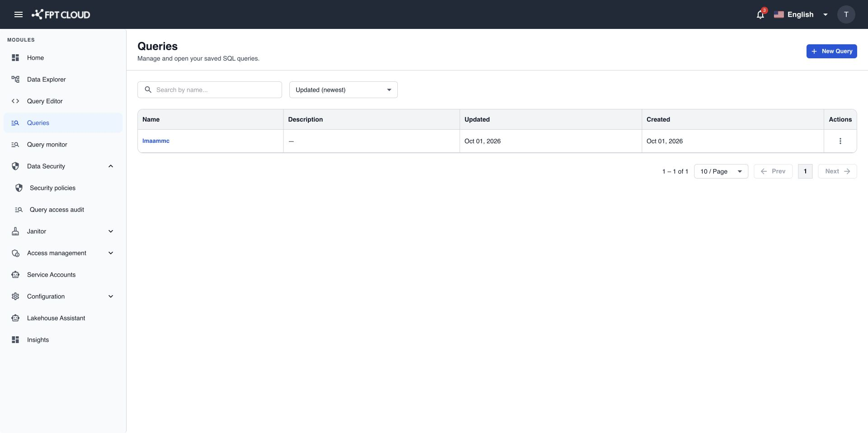
Task: Focus the Search by name field
Action: coord(210,89)
